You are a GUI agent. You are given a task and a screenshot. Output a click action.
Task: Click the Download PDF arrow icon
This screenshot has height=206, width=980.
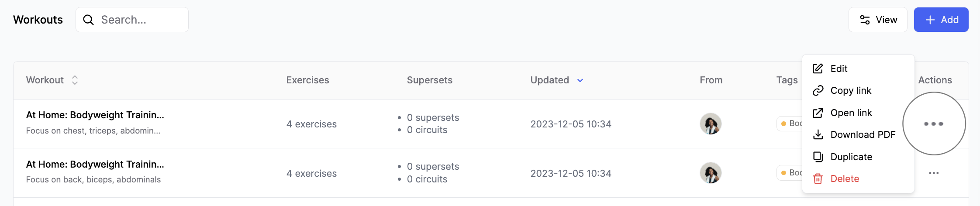[818, 134]
